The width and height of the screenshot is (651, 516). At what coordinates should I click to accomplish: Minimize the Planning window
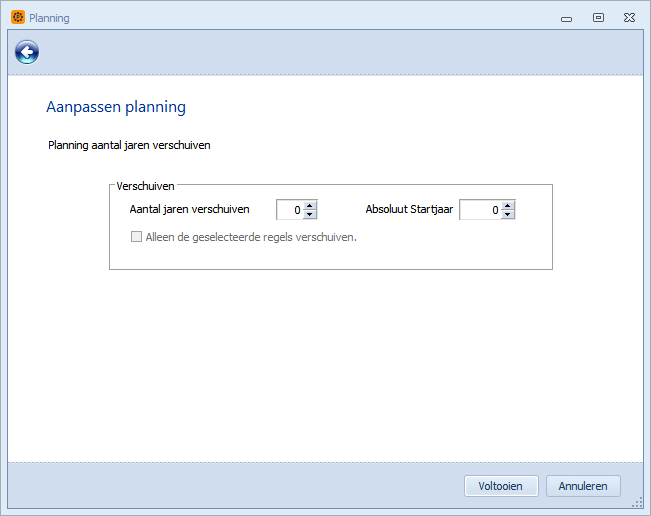566,19
